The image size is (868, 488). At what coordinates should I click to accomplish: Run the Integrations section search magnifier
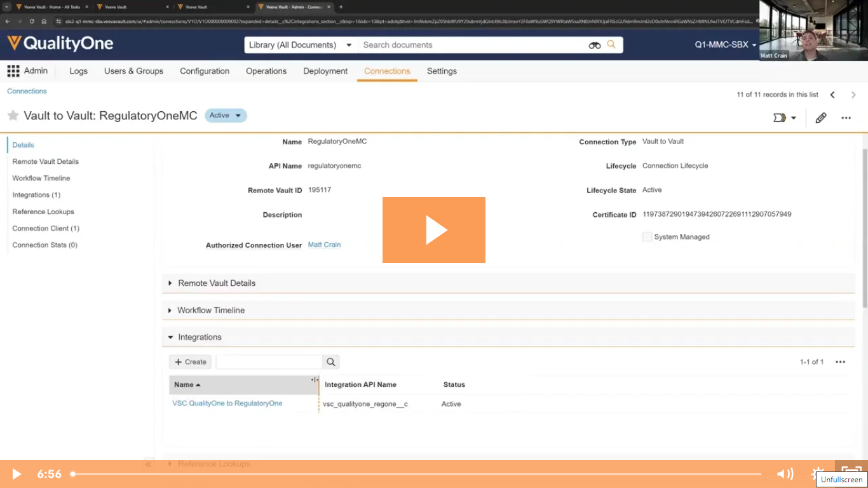(x=330, y=362)
